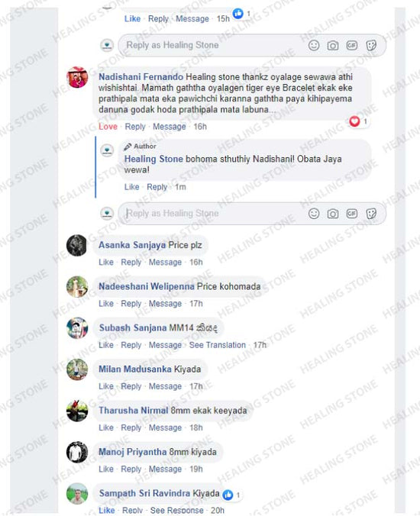Insert GIF in lower reply box
420x516 pixels.
tap(352, 214)
